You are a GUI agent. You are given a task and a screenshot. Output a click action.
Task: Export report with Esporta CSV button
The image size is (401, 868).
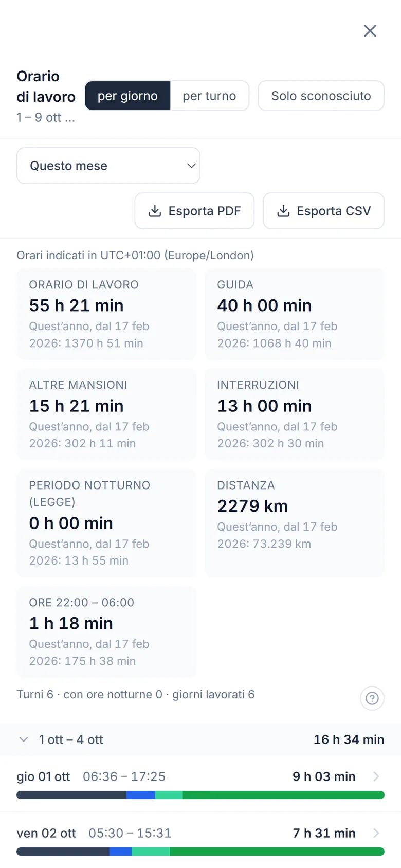coord(323,211)
